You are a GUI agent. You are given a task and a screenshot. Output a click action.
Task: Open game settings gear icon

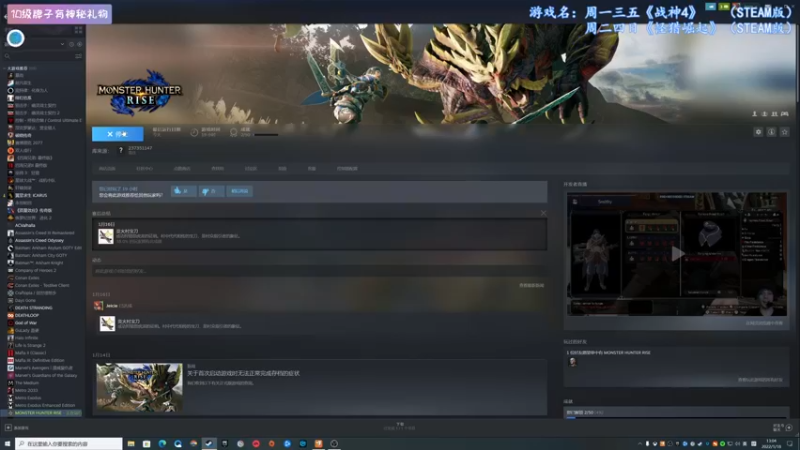758,132
